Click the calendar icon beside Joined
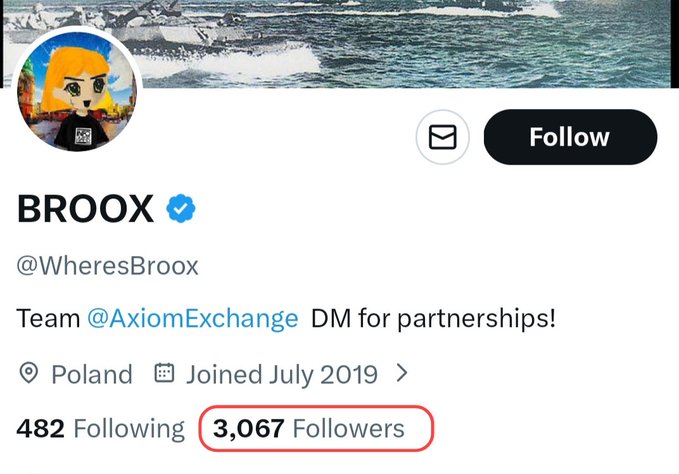This screenshot has height=474, width=679. (164, 374)
